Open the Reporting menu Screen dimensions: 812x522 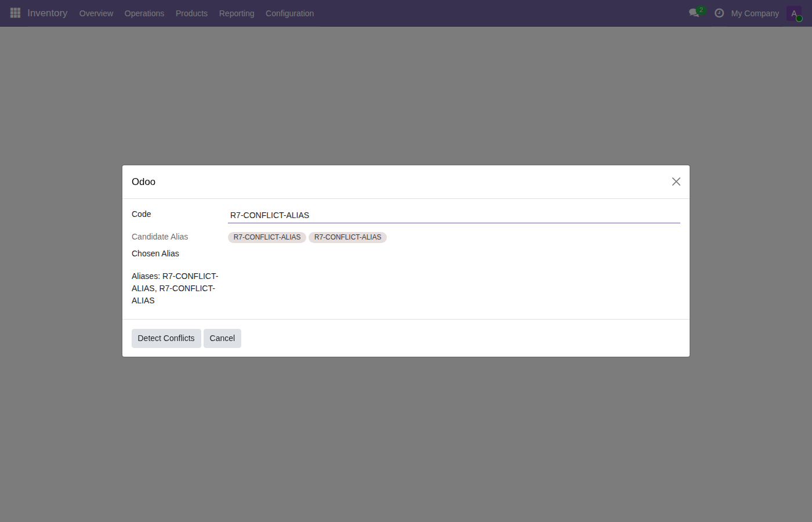tap(237, 13)
